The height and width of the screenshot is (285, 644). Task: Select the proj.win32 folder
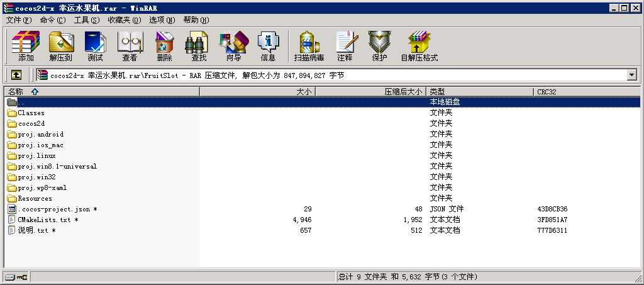37,177
